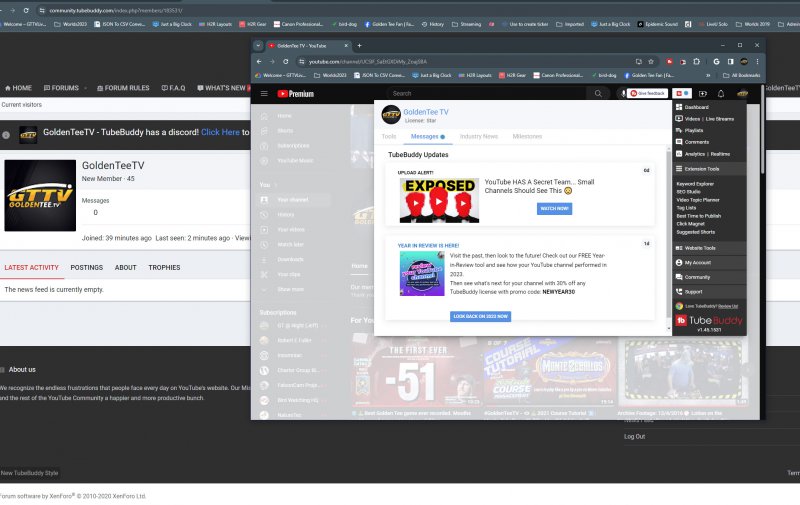Bookmark this page with the star icon
Viewport: 800px width, 505px height.
coord(652,61)
